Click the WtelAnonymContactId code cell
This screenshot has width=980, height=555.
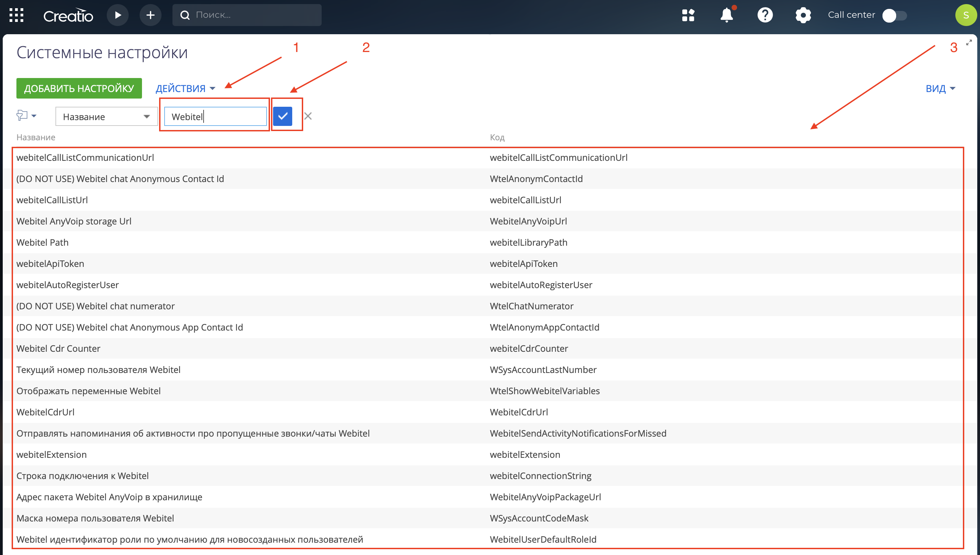point(536,179)
